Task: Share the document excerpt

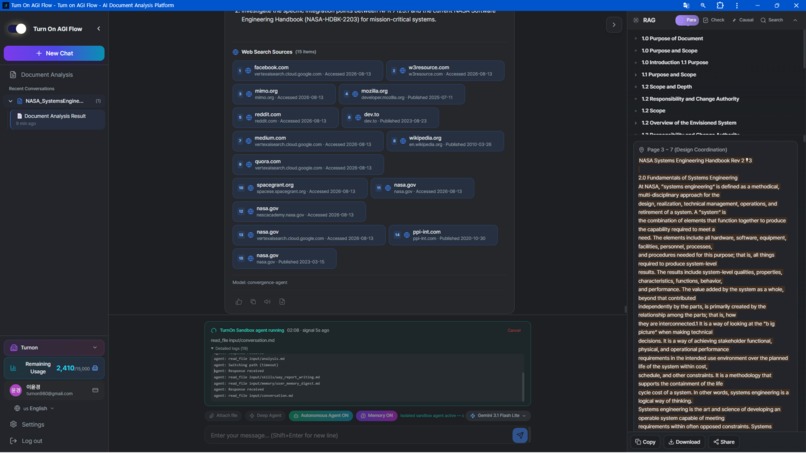Action: [724, 442]
